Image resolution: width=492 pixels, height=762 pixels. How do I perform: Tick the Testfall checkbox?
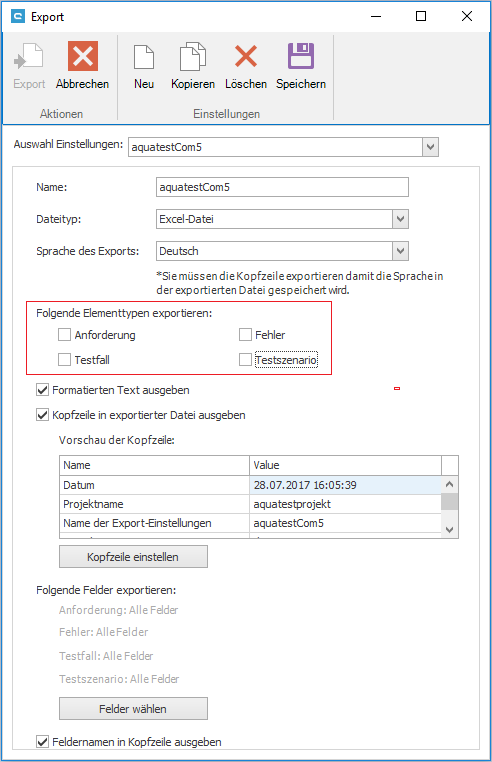click(64, 360)
